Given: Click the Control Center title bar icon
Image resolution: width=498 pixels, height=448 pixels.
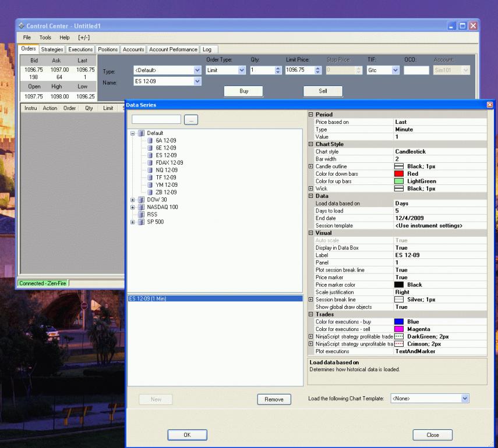Looking at the screenshot, I should tap(21, 27).
